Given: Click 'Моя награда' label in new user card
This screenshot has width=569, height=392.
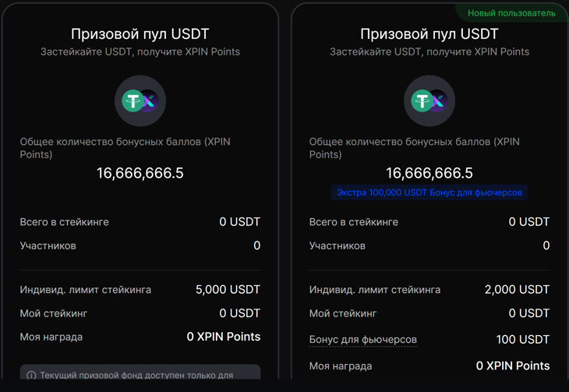Looking at the screenshot, I should [x=341, y=366].
